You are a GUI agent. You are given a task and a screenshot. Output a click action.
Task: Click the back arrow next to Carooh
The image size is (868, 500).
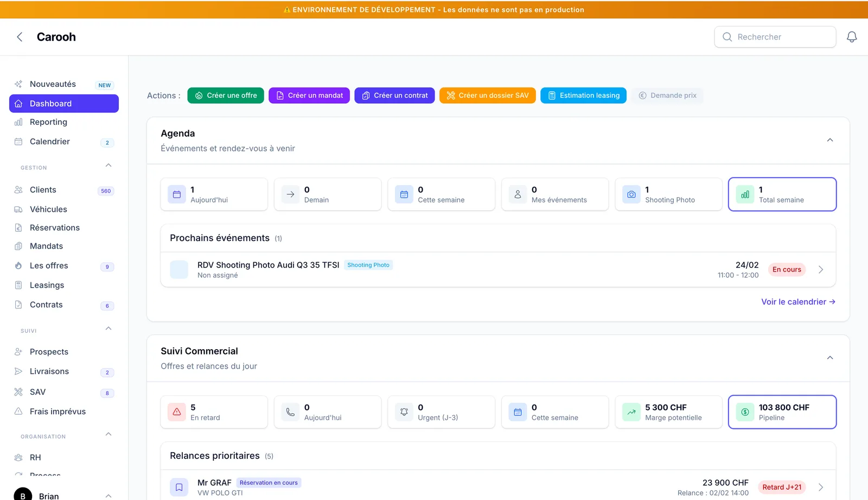tap(20, 37)
